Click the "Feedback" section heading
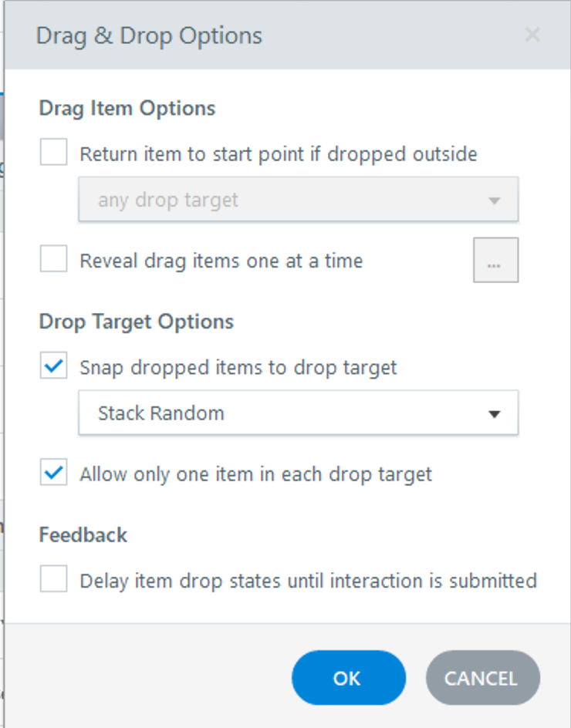 [83, 534]
